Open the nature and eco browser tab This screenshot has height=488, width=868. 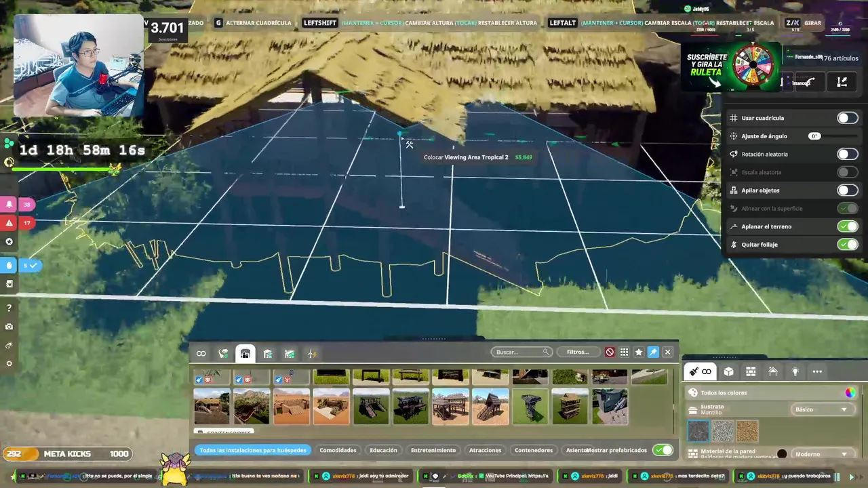click(x=223, y=353)
